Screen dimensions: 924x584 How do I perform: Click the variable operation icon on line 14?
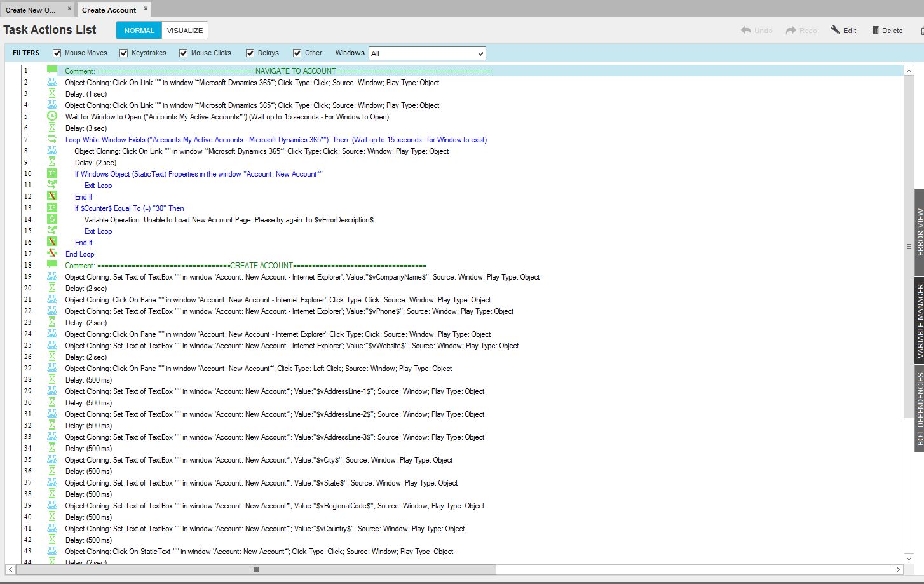(52, 219)
